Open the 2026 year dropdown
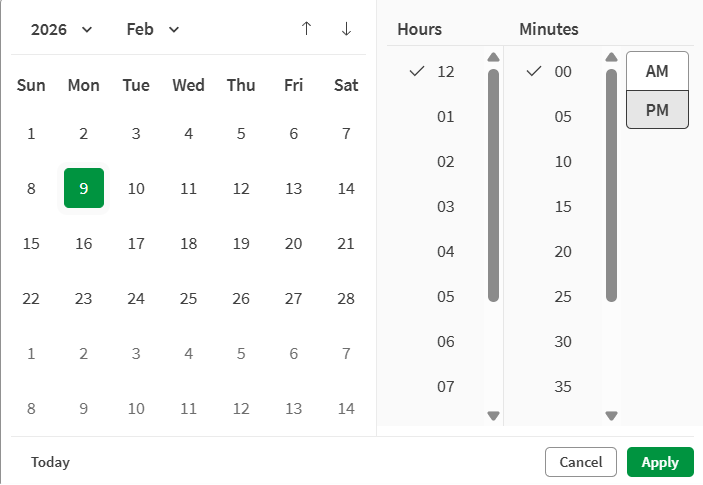The width and height of the screenshot is (703, 485). (62, 29)
